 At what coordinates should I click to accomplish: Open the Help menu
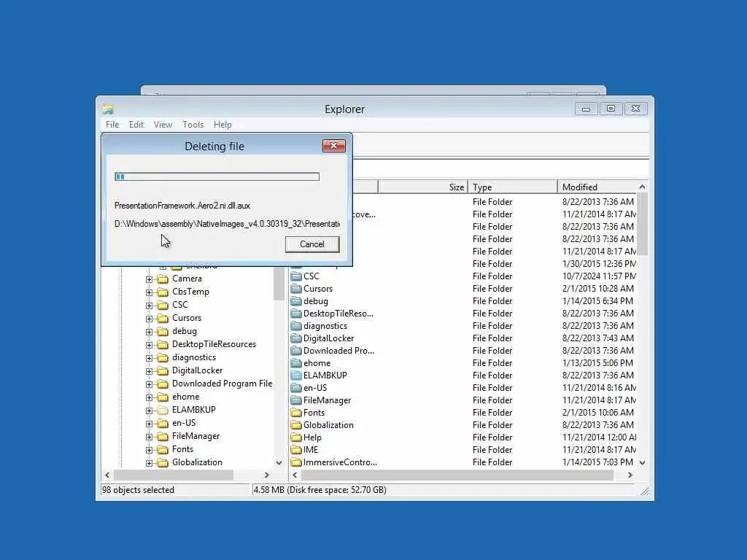(x=222, y=125)
